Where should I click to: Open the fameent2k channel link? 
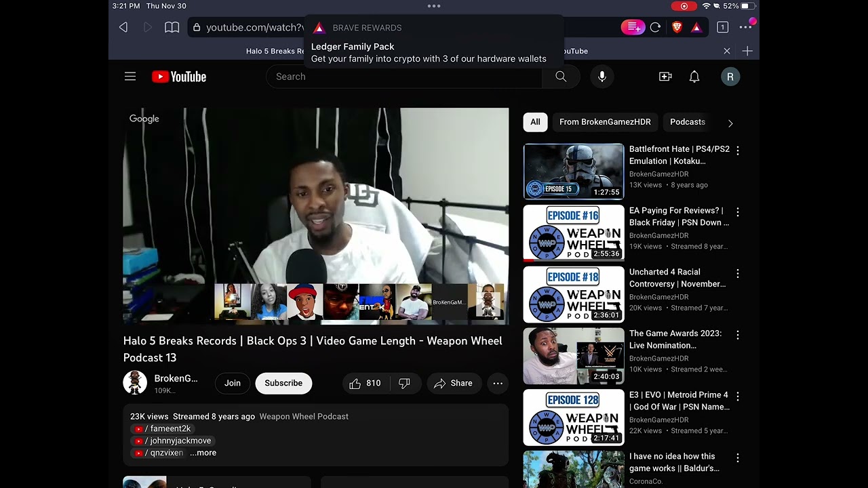pos(163,428)
